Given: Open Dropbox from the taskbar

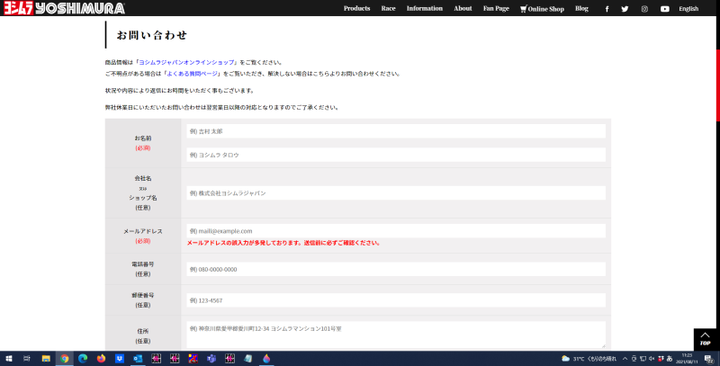Looking at the screenshot, I should click(x=119, y=359).
